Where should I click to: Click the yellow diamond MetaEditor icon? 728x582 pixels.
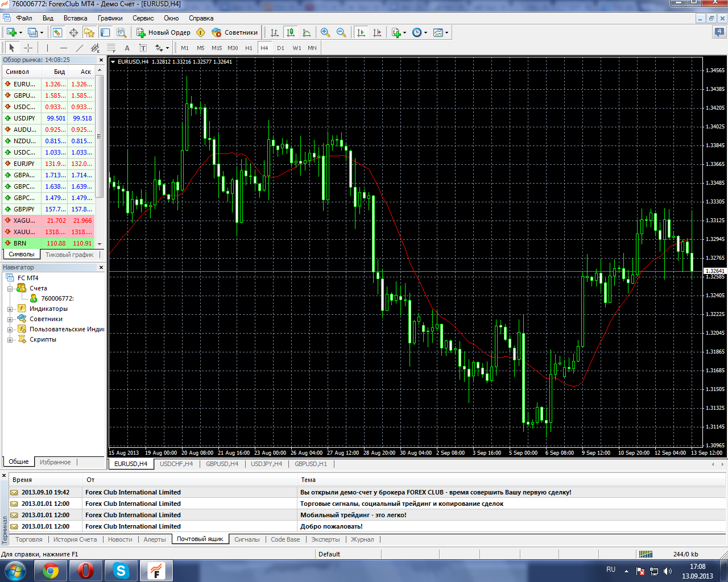click(x=200, y=32)
